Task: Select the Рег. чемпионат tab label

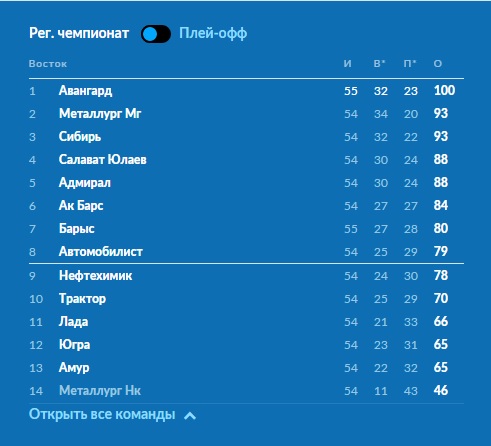Action: (79, 33)
